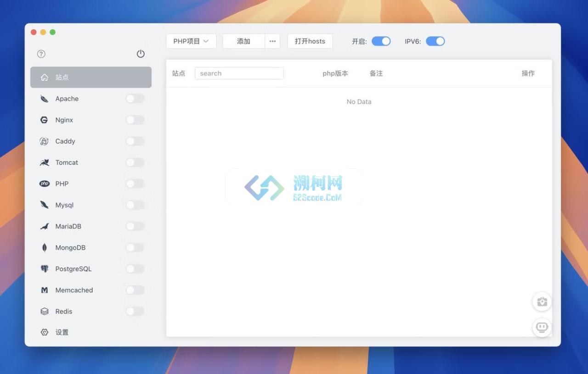Click the robot assistant floating button

tap(542, 327)
